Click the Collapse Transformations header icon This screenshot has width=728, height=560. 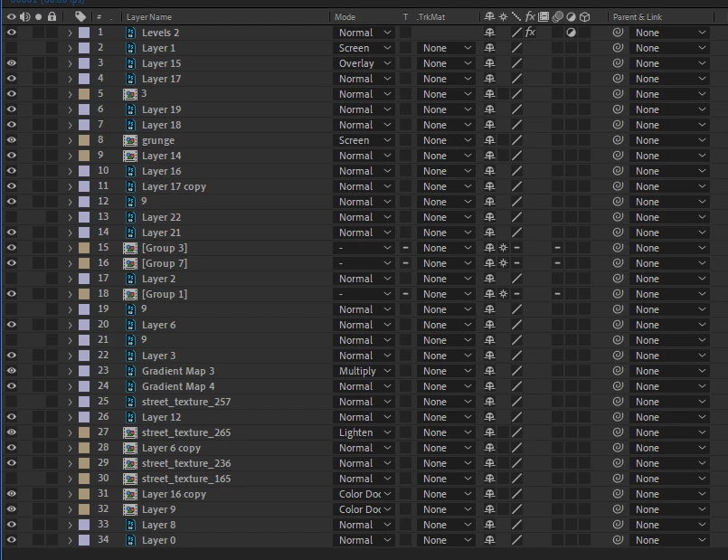click(x=503, y=17)
